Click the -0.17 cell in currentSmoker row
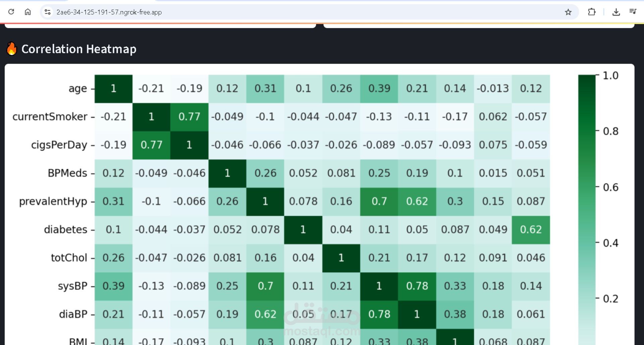644x345 pixels. tap(455, 117)
